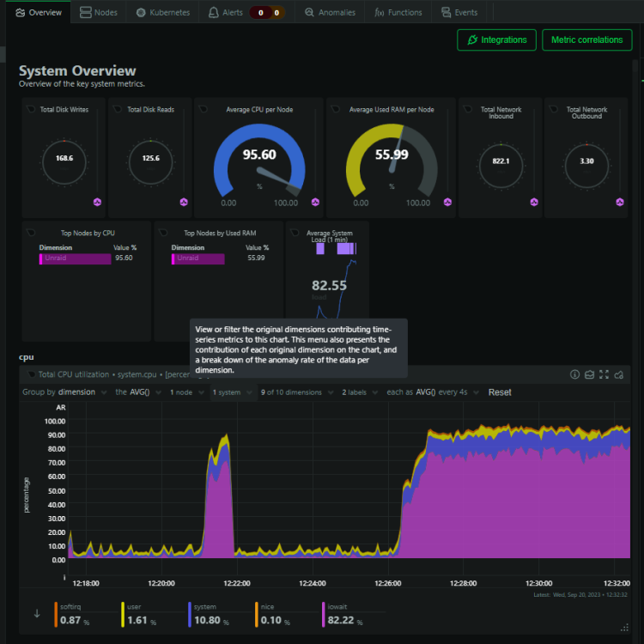Click the Metric correlations button
This screenshot has height=644, width=644.
587,39
